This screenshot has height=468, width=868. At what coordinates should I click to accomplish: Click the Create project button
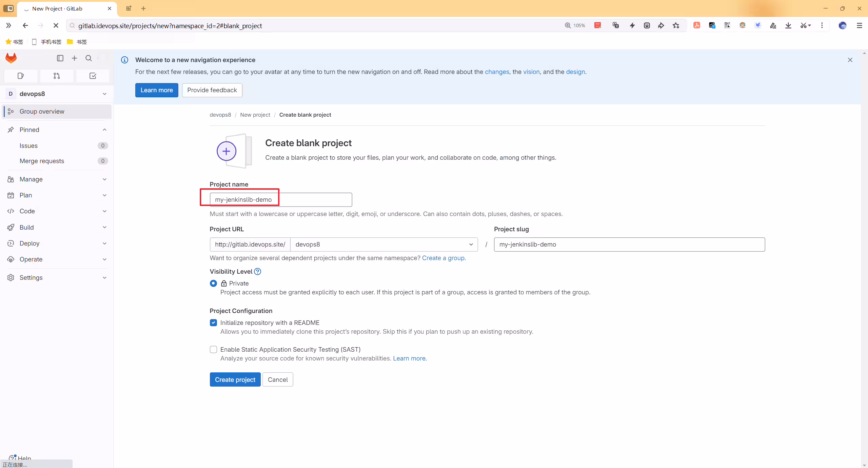coord(235,380)
